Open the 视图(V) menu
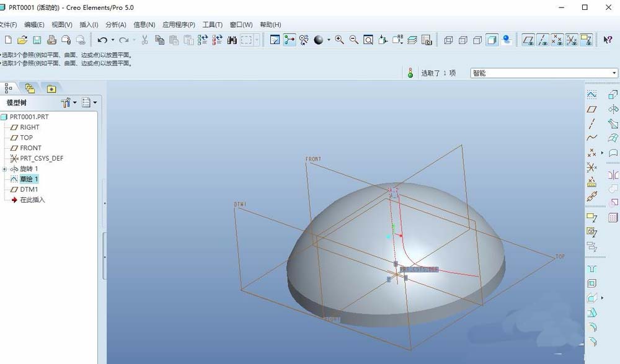The width and height of the screenshot is (620, 364). tap(62, 25)
